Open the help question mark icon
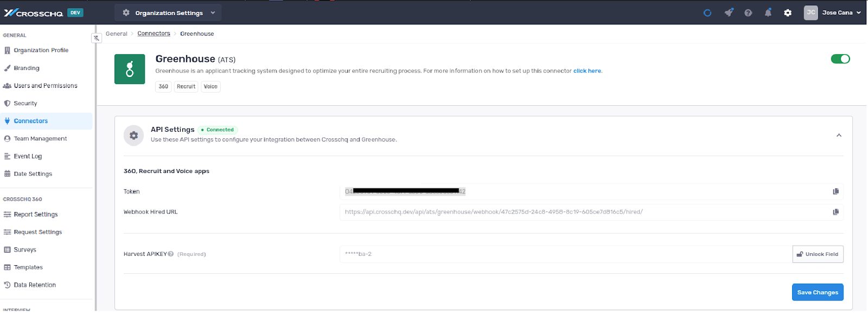868x321 pixels. point(748,12)
